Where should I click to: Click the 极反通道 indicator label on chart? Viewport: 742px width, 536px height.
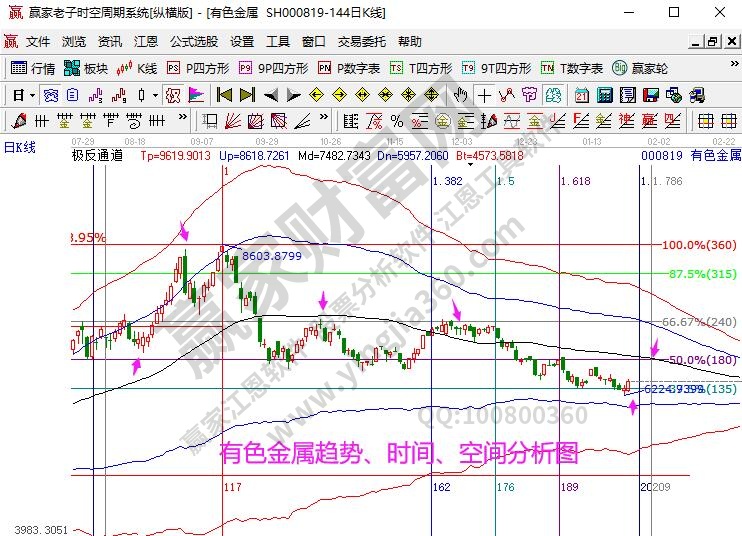(97, 155)
